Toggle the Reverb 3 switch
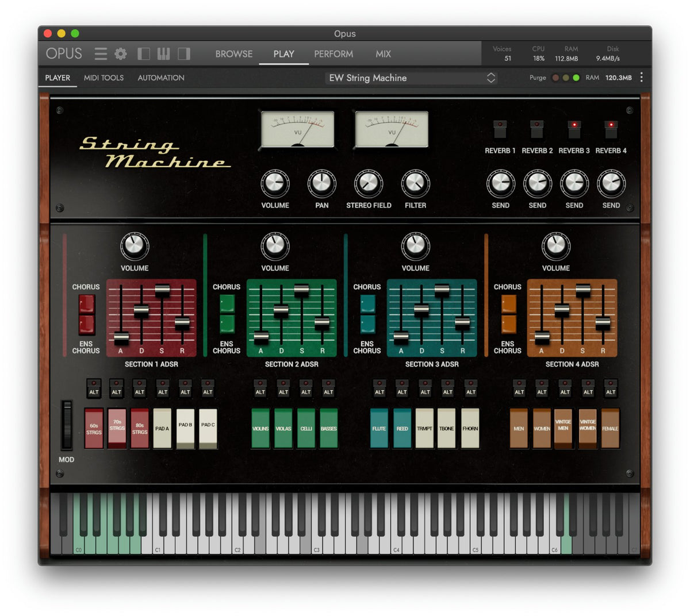The height and width of the screenshot is (616, 690). click(574, 129)
